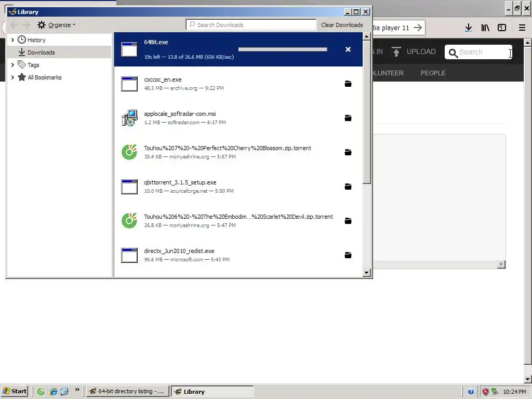Expand the History tree node
The width and height of the screenshot is (532, 399).
click(12, 40)
